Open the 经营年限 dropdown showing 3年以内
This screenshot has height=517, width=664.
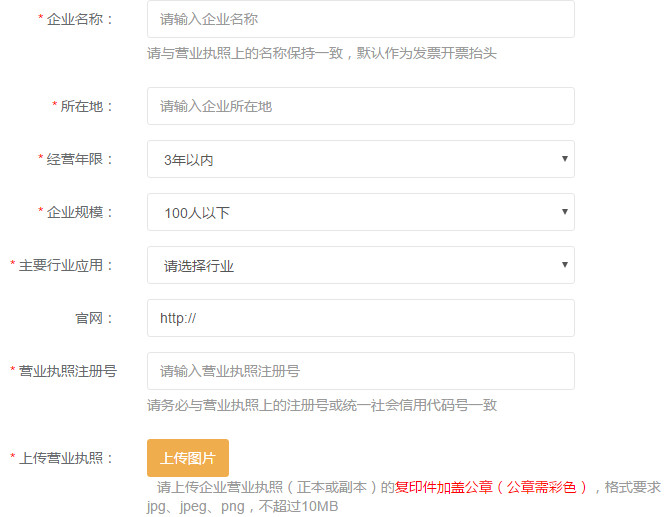click(x=360, y=159)
